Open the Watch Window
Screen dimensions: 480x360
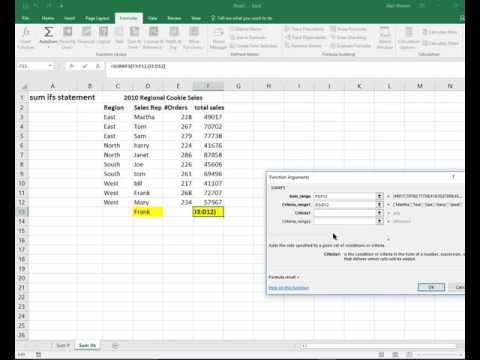coord(385,38)
